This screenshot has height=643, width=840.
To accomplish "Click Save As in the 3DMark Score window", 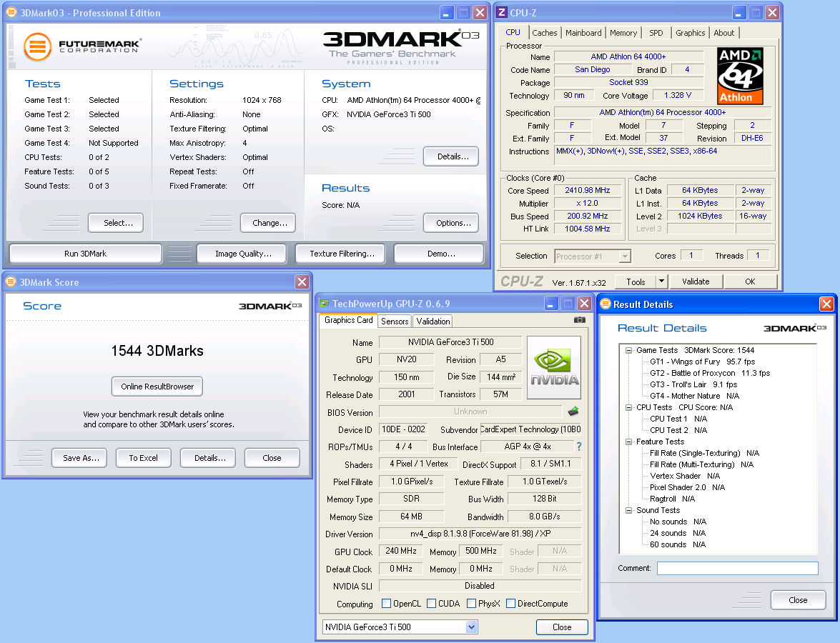I will pos(79,458).
